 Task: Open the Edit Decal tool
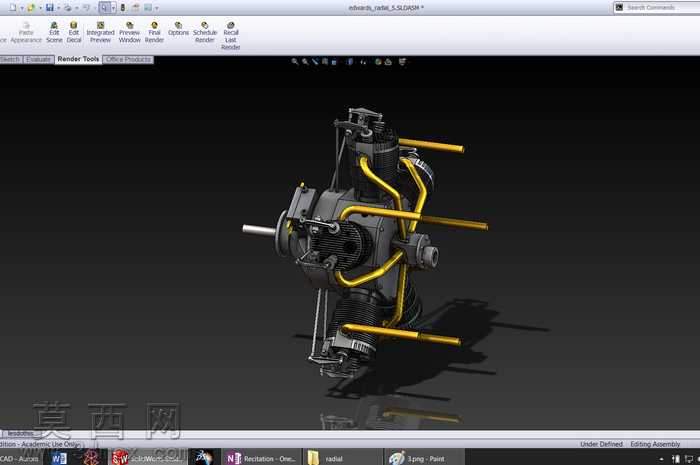coord(74,33)
